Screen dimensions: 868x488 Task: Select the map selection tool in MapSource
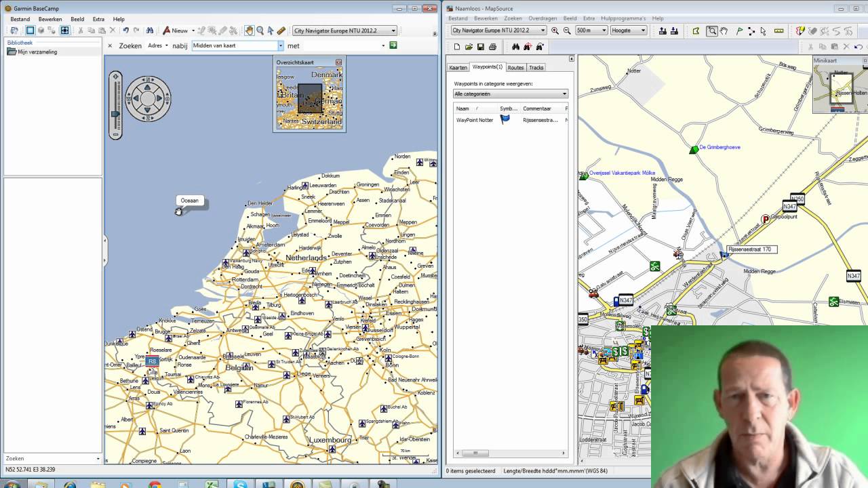tap(696, 30)
